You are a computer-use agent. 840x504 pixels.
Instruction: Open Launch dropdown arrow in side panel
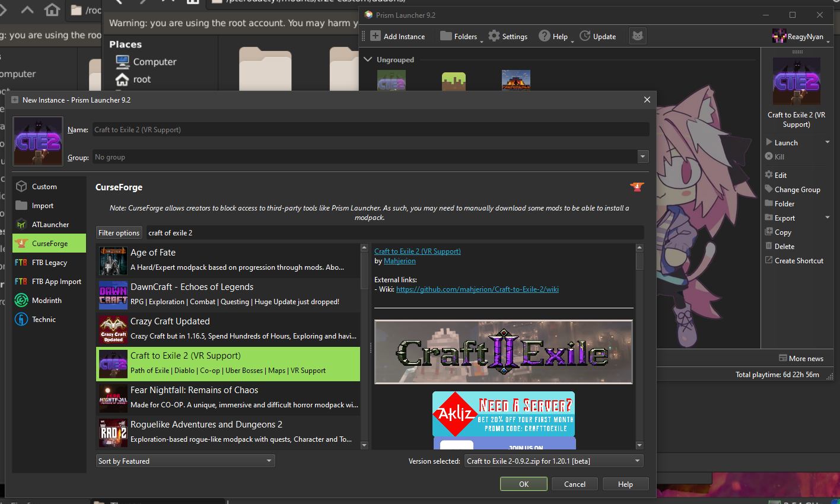[x=828, y=142]
